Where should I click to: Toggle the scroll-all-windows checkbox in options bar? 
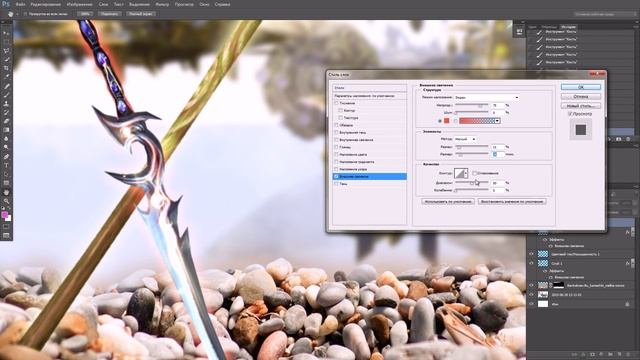coord(25,14)
